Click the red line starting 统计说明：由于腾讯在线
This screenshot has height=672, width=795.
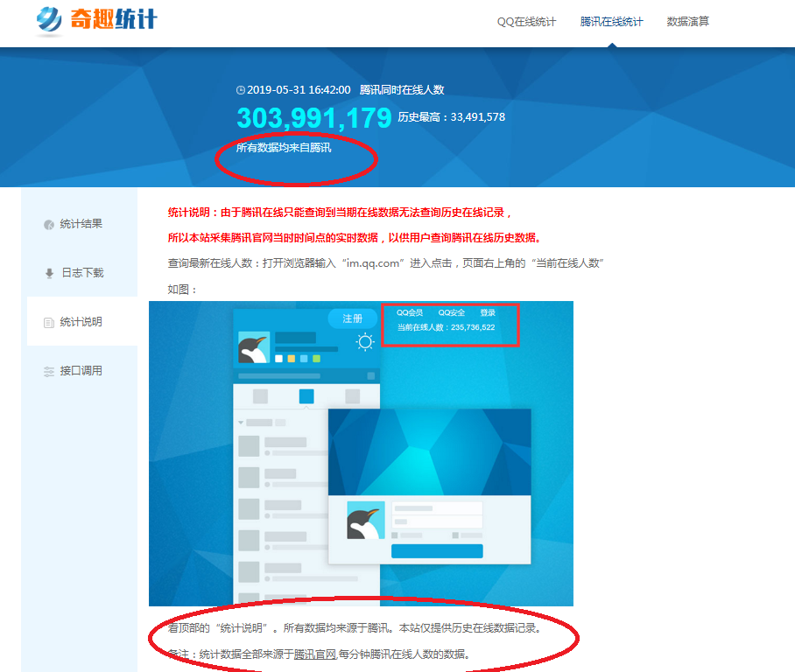(x=340, y=213)
